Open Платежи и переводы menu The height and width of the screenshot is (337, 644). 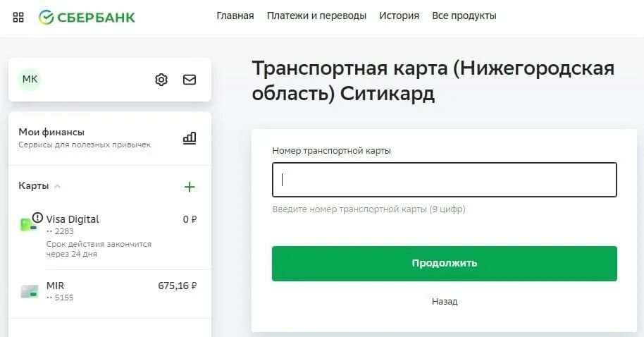coord(316,16)
